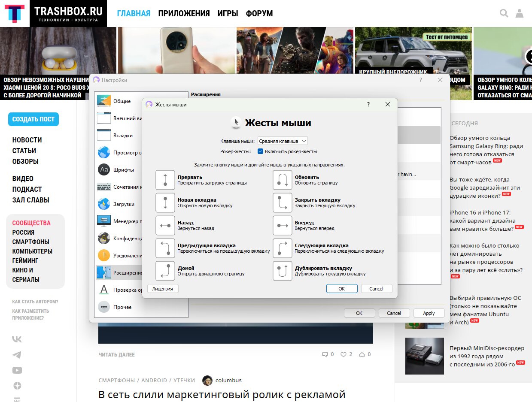The height and width of the screenshot is (402, 532).
Task: Expand the Клавиша мыши dropdown
Action: [283, 141]
